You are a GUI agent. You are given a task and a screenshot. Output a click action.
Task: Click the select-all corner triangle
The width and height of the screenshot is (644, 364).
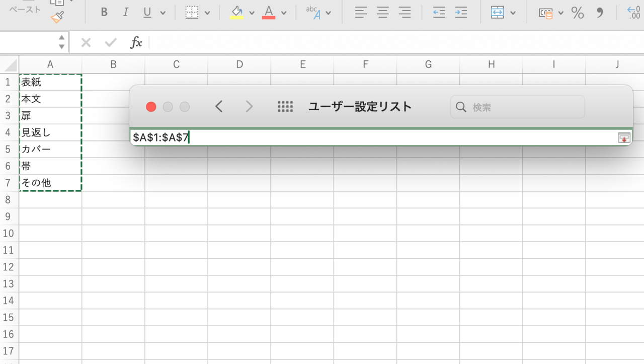coord(10,64)
